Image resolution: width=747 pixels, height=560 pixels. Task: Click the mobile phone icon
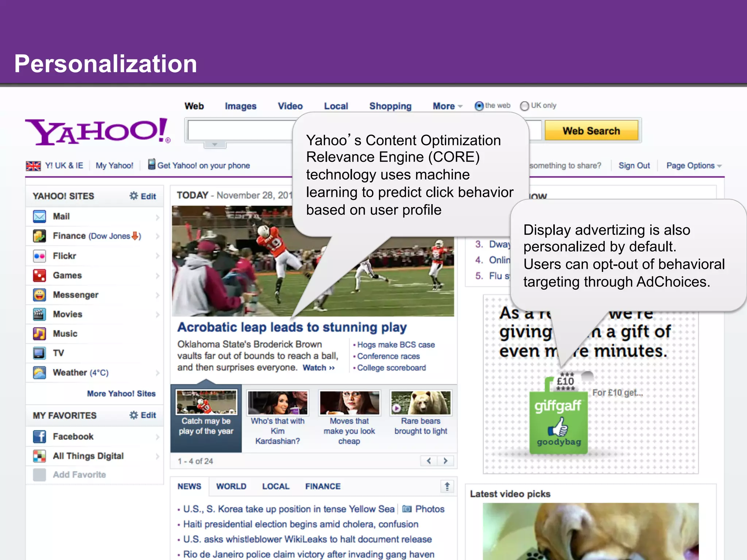151,164
